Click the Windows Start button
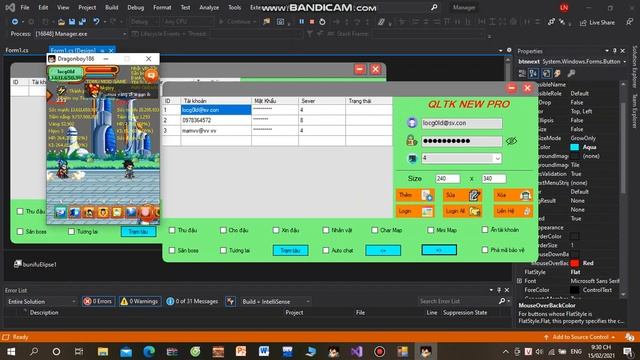 (11, 351)
